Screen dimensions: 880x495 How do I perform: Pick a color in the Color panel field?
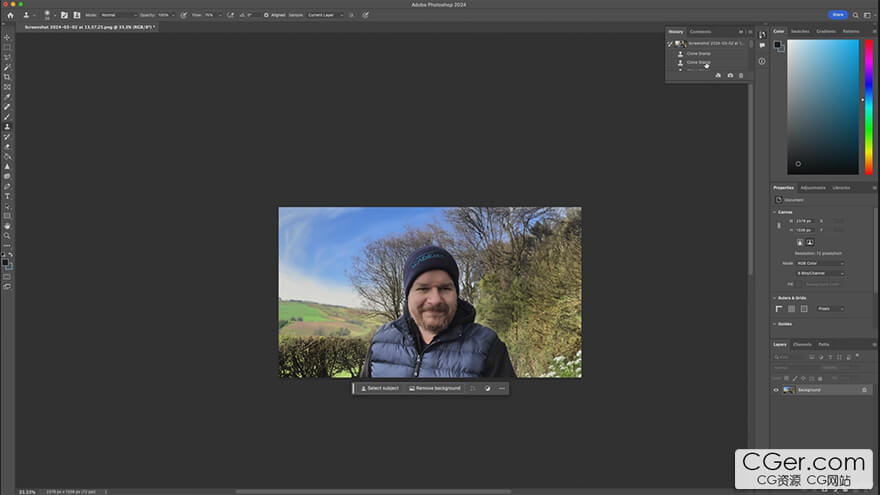(x=823, y=107)
